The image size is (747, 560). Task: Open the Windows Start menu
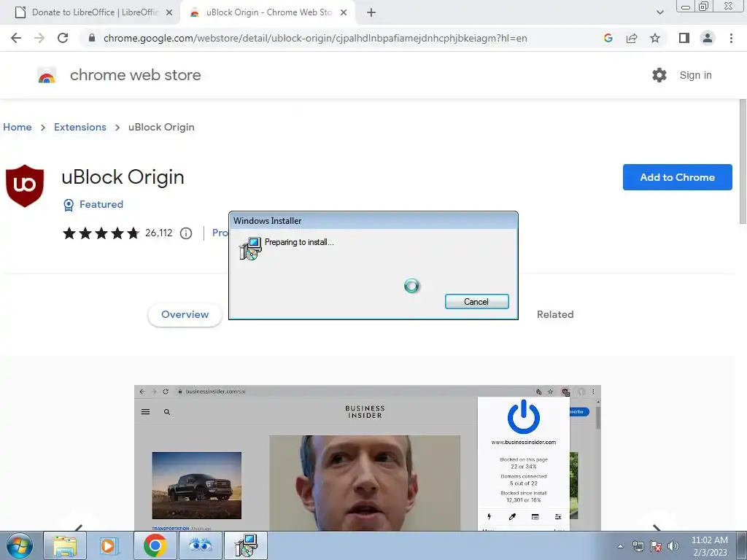[x=20, y=545]
